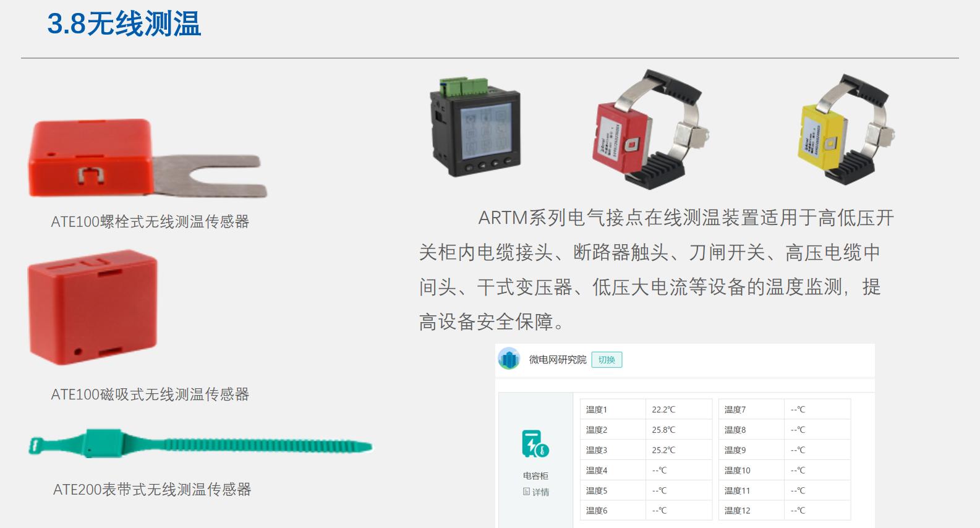
Task: Select the 温度9 row label
Action: pyautogui.click(x=735, y=450)
